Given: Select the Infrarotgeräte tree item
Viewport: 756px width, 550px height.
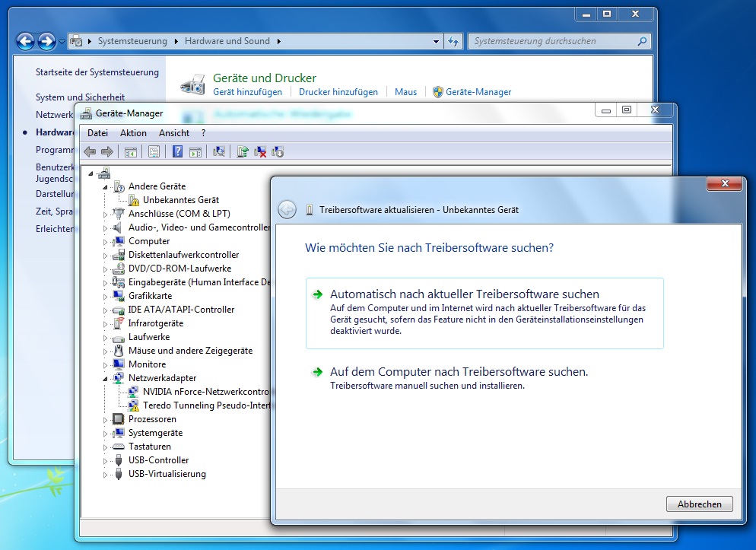Looking at the screenshot, I should pos(156,323).
